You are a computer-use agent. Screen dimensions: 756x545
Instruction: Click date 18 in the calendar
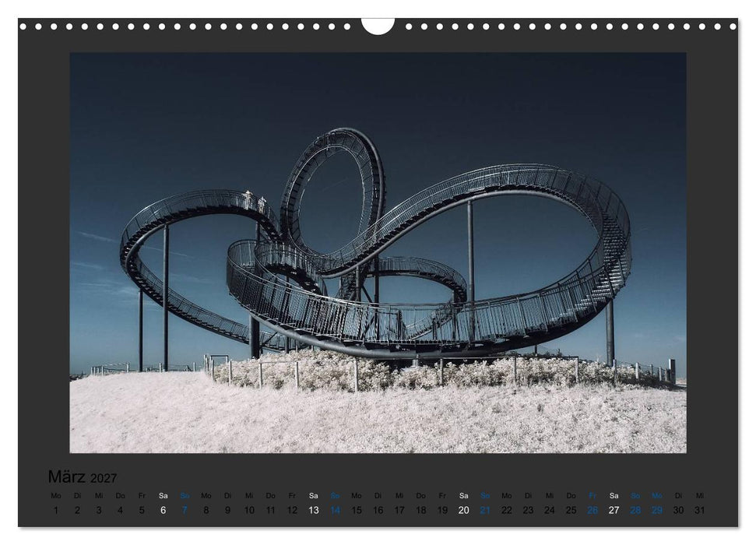point(421,510)
